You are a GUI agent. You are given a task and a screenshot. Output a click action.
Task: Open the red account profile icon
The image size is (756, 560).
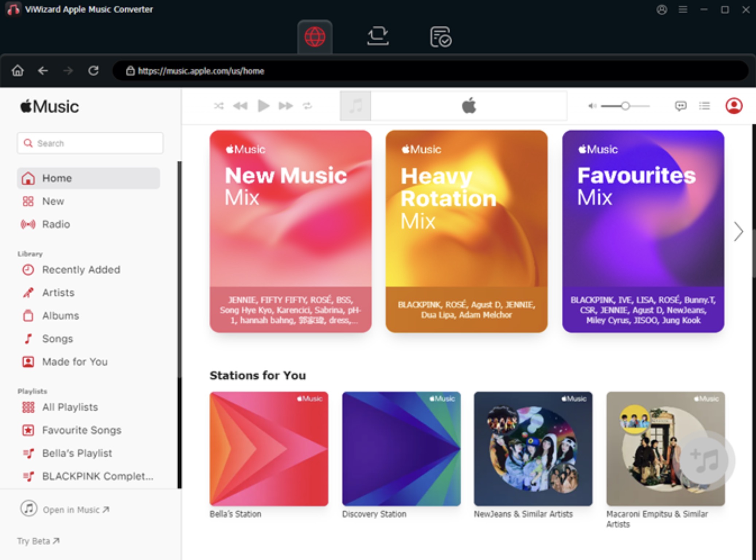(x=734, y=106)
